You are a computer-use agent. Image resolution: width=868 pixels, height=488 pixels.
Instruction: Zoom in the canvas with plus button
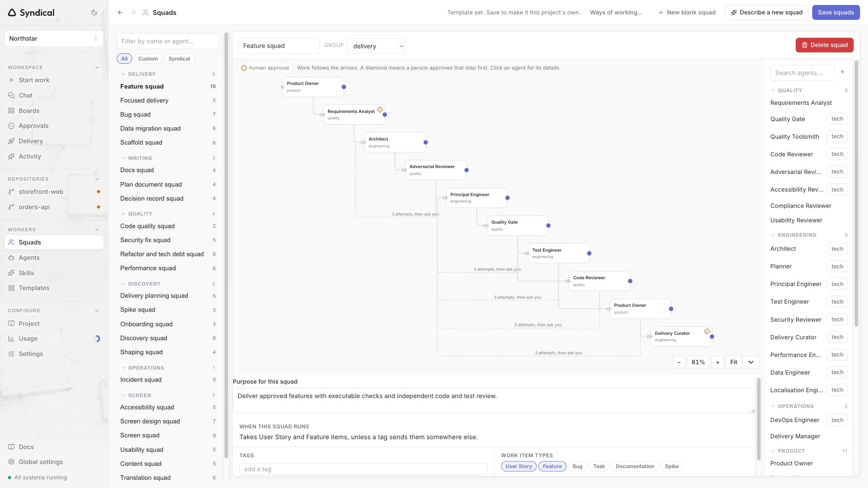pos(717,362)
